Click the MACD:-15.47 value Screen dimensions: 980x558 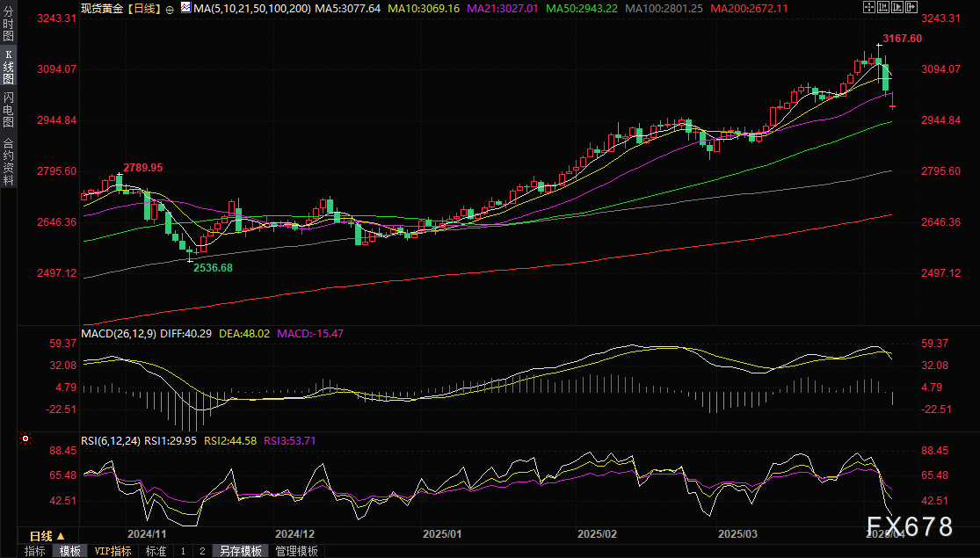pos(310,334)
